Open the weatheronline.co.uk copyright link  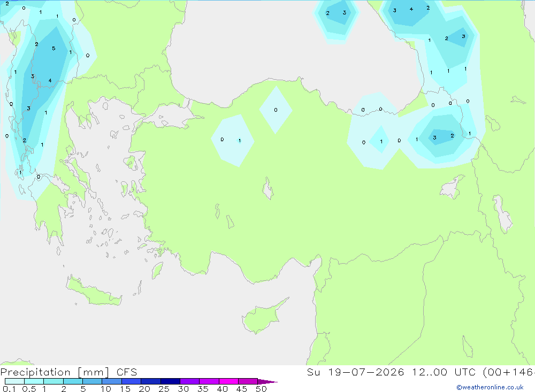pyautogui.click(x=490, y=387)
